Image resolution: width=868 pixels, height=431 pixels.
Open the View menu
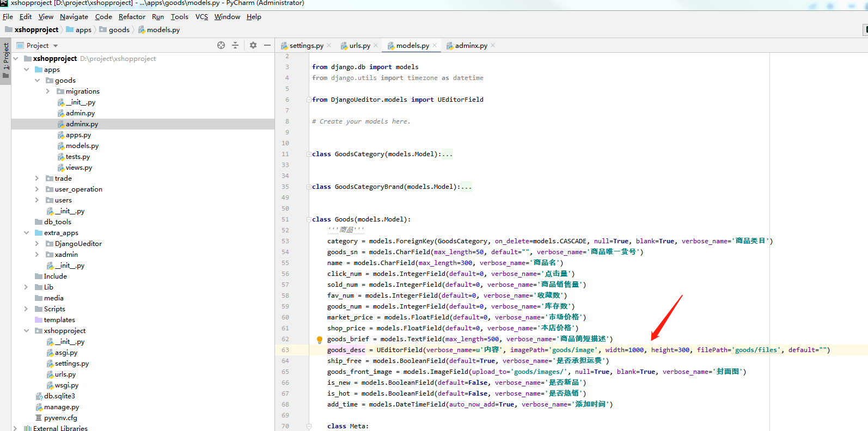coord(46,17)
